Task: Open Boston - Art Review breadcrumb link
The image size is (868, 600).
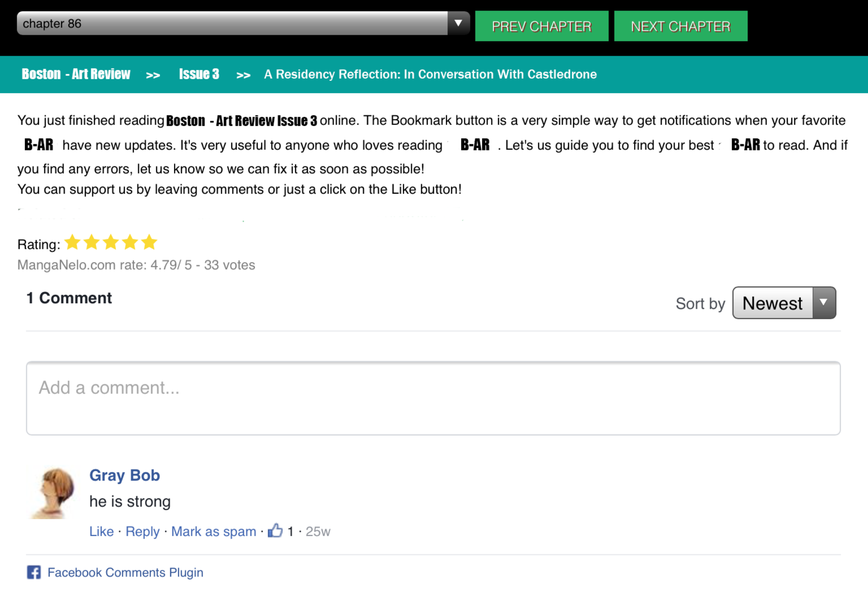Action: [76, 74]
